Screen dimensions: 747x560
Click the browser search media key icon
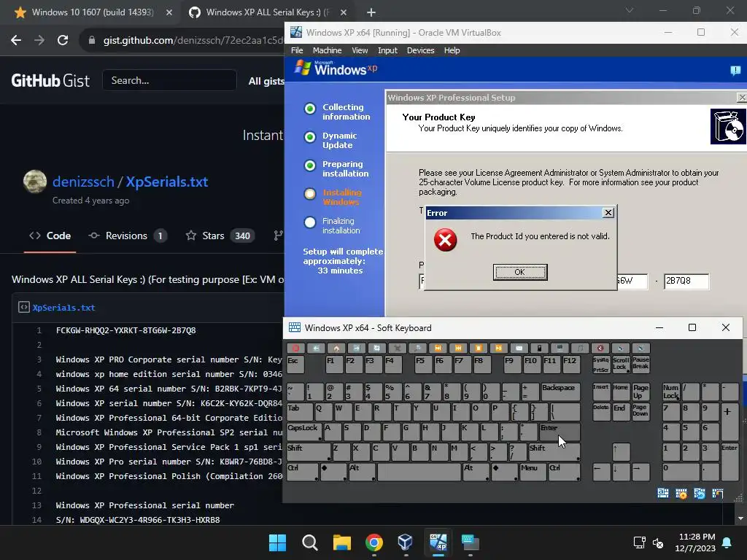tap(418, 348)
